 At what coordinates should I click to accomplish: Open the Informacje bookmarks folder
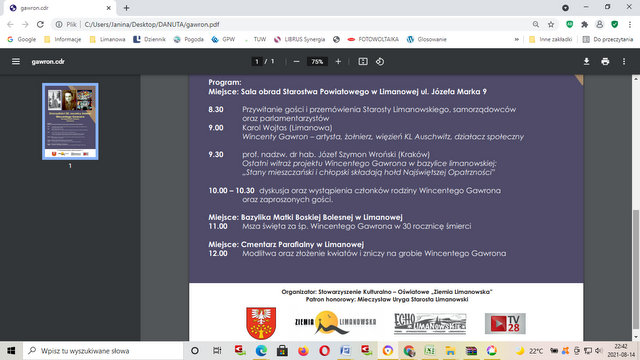coord(62,39)
